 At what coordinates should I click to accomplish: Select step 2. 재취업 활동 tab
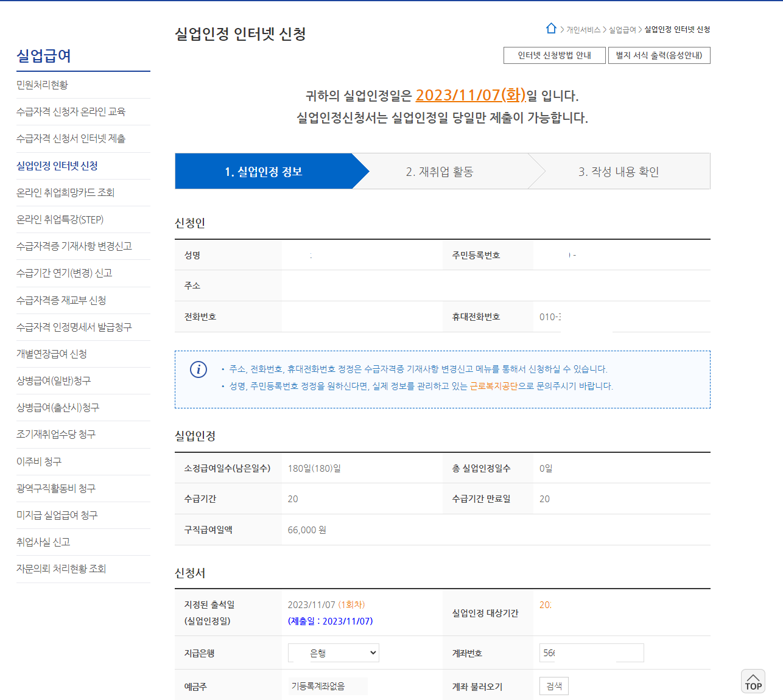pos(440,172)
